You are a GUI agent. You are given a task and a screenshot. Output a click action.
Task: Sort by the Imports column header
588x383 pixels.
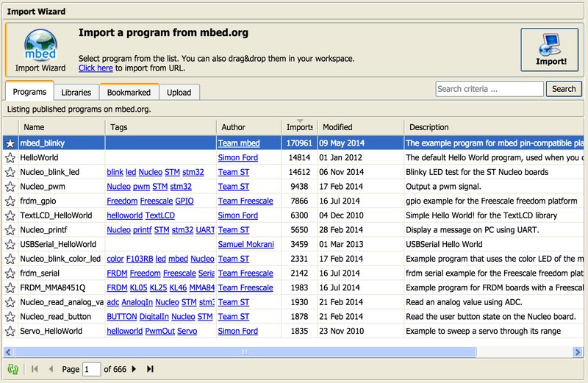pos(299,127)
